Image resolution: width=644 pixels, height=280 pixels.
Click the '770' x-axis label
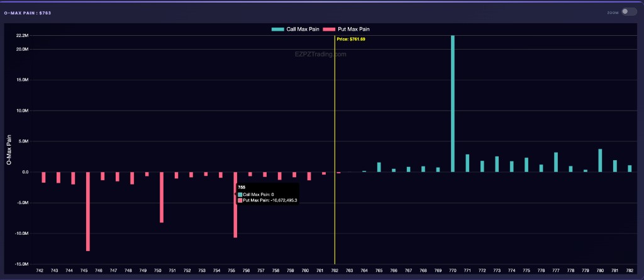[x=453, y=271]
